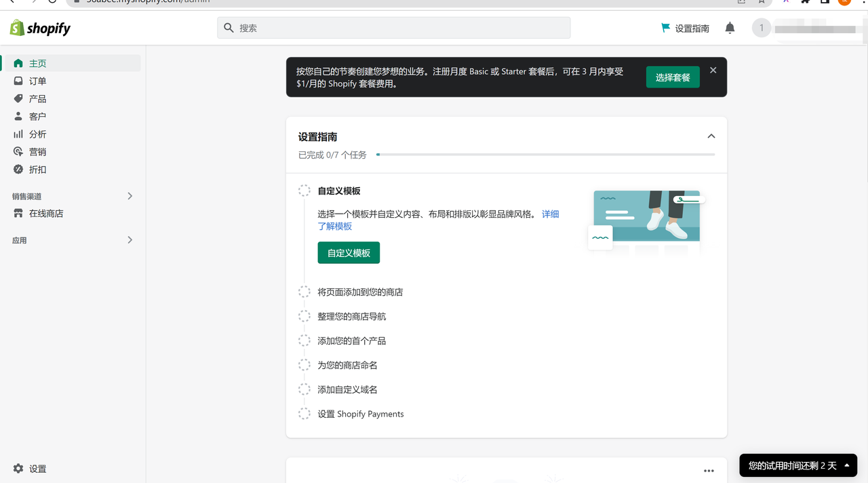Viewport: 868px width, 483px height.
Task: Click the green flag setup guide icon
Action: click(x=665, y=28)
